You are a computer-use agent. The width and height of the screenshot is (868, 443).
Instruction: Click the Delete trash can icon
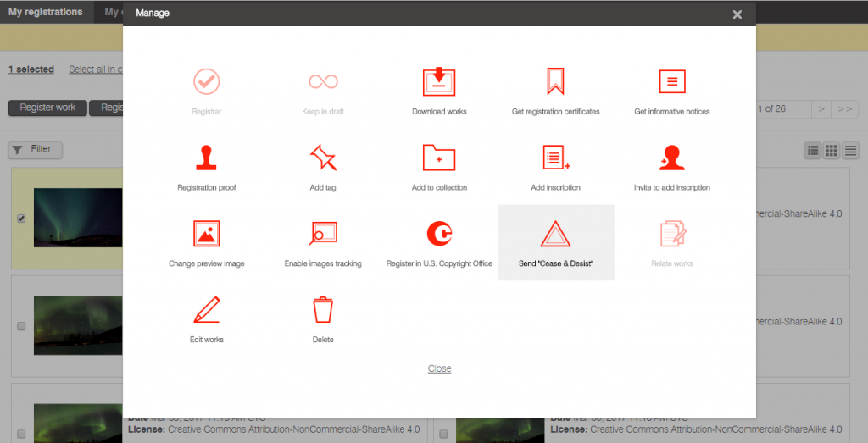click(323, 310)
